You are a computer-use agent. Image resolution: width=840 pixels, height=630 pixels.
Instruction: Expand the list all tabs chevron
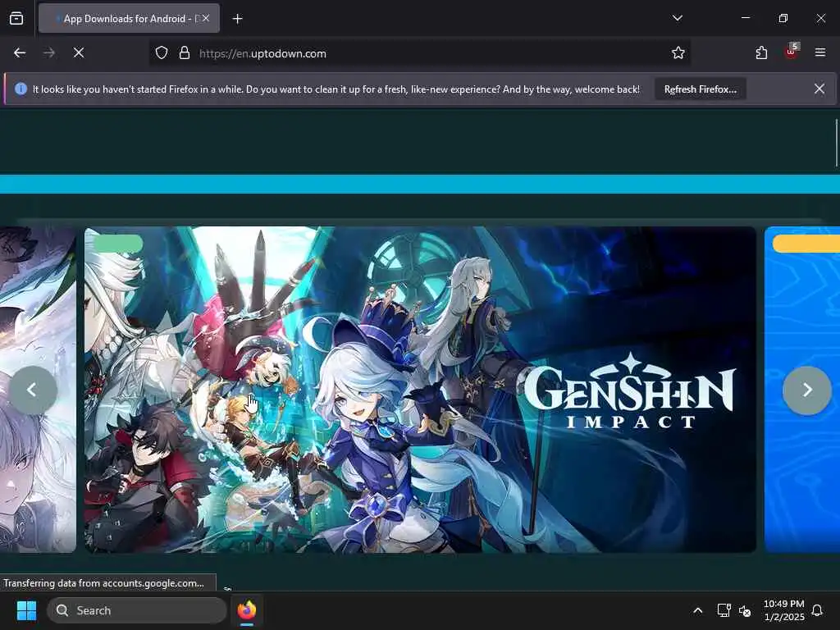(677, 18)
